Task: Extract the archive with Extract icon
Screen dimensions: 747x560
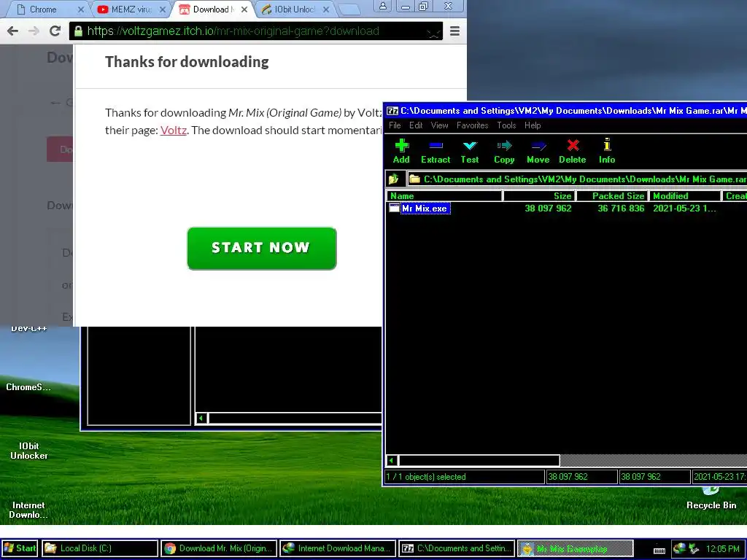Action: point(436,152)
